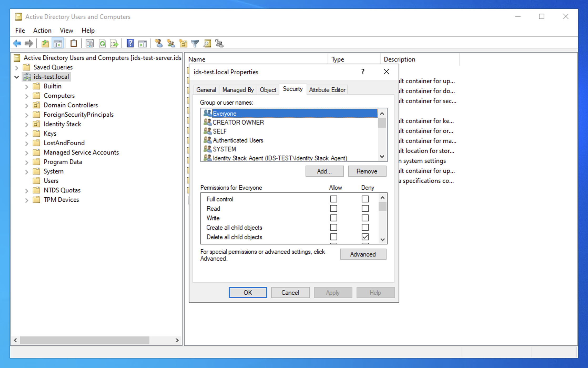Viewport: 588px width, 368px height.
Task: Click the Up one level folder icon
Action: pyautogui.click(x=45, y=43)
